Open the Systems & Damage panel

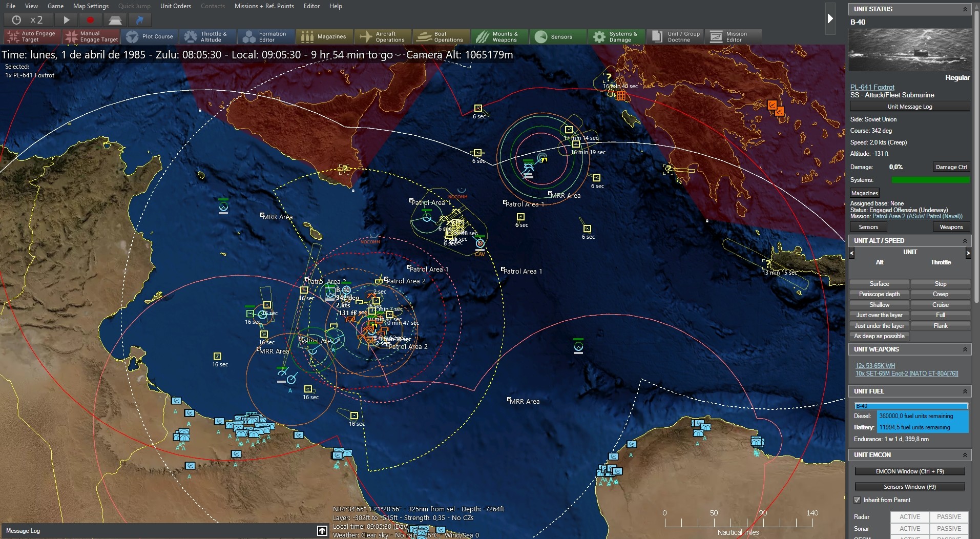click(x=616, y=36)
